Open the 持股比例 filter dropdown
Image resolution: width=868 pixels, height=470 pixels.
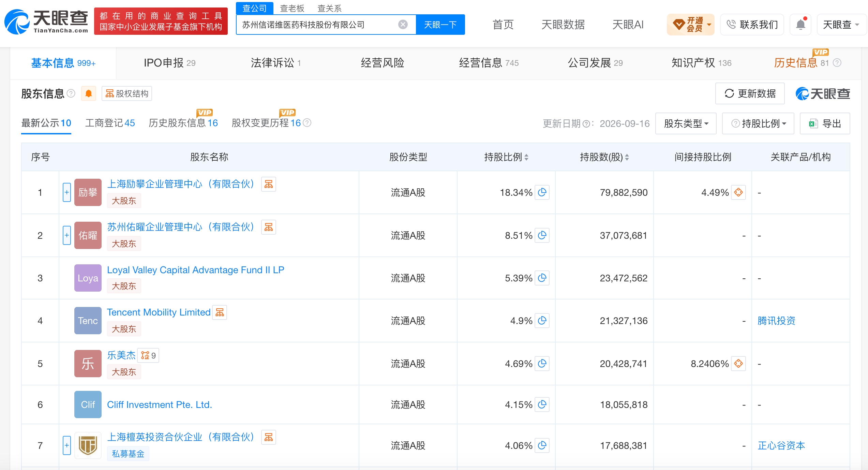point(758,123)
